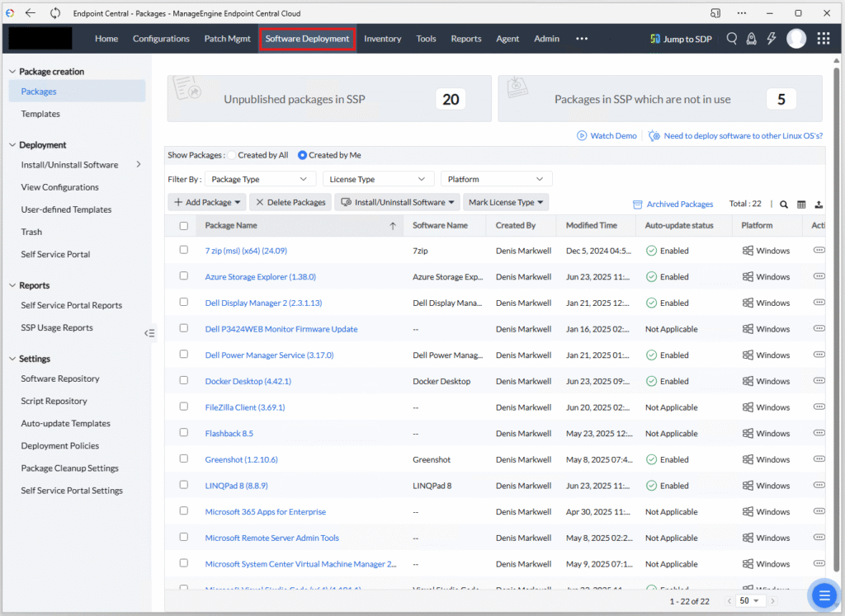Click the export packages icon

click(819, 205)
